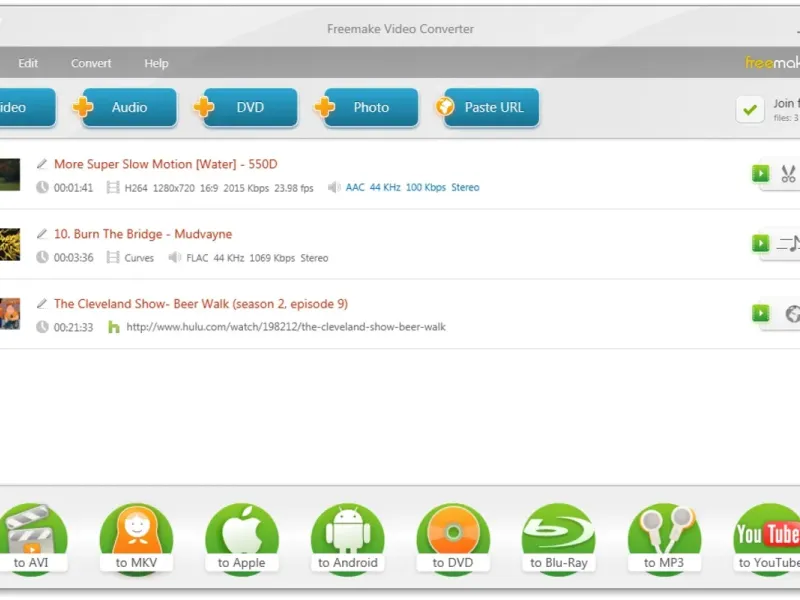The image size is (800, 600).
Task: Click the plus icon beside Audio
Action: coord(83,107)
